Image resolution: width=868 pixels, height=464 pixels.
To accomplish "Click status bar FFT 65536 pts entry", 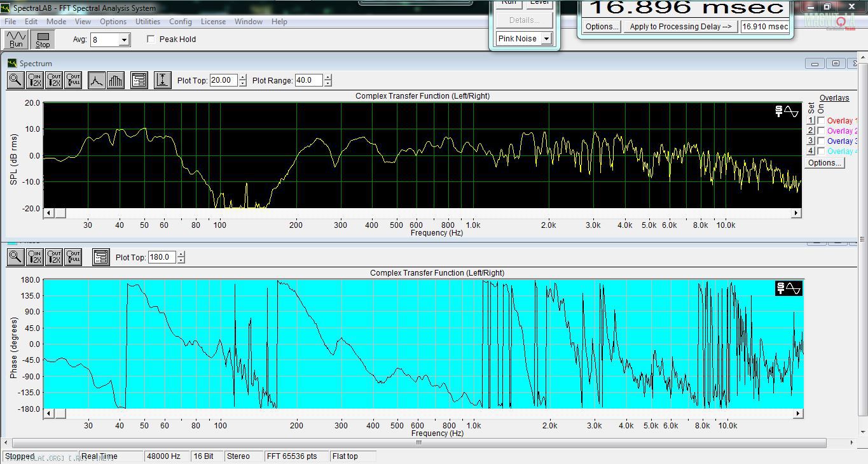I will 297,456.
